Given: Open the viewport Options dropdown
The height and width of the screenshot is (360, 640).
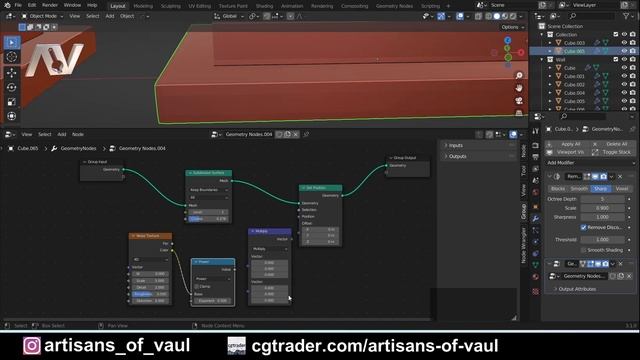Looking at the screenshot, I should pos(512,27).
